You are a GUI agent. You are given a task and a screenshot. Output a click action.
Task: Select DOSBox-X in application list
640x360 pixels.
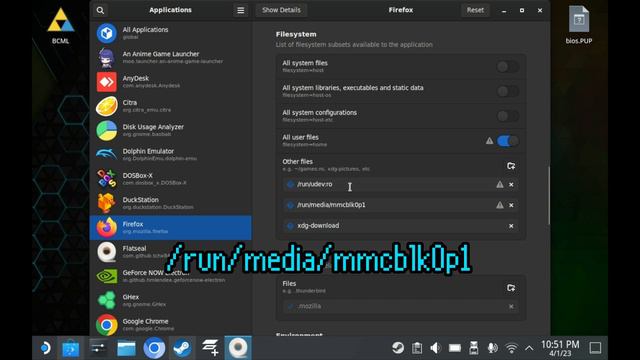coord(171,179)
